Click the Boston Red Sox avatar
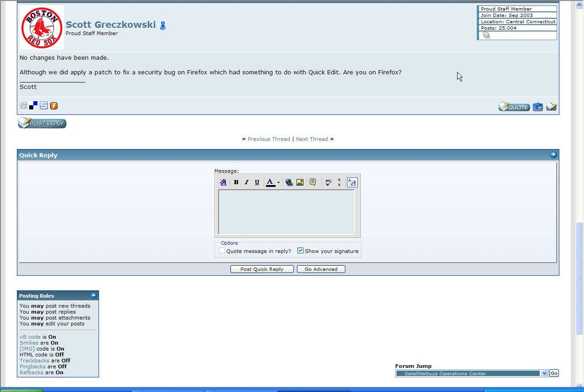 (42, 27)
